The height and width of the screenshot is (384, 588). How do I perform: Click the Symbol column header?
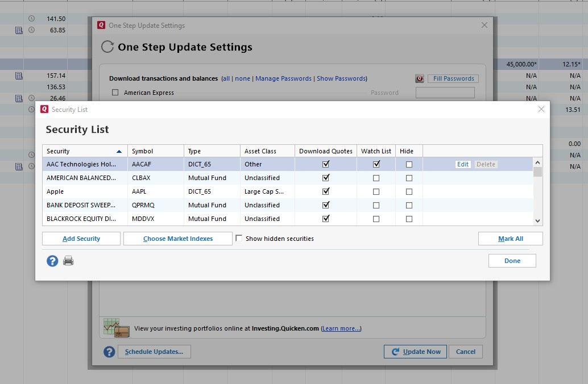coord(155,151)
